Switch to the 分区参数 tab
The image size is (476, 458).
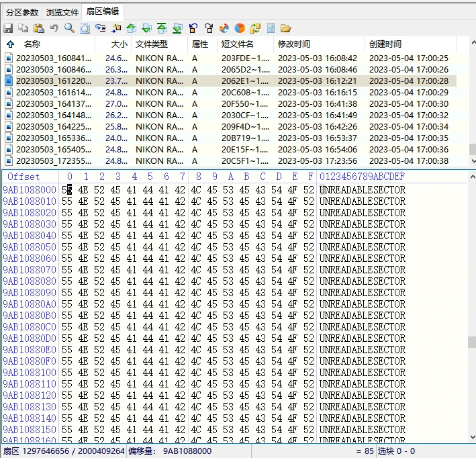tap(22, 12)
